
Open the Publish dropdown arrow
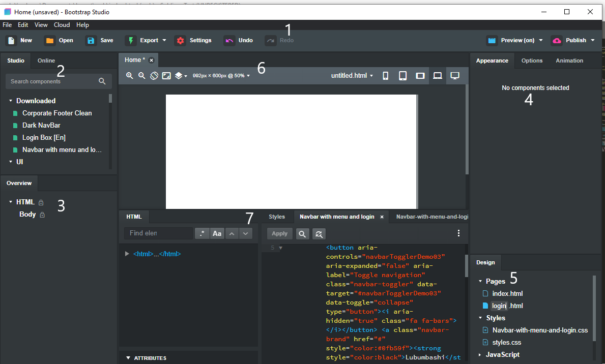(593, 41)
